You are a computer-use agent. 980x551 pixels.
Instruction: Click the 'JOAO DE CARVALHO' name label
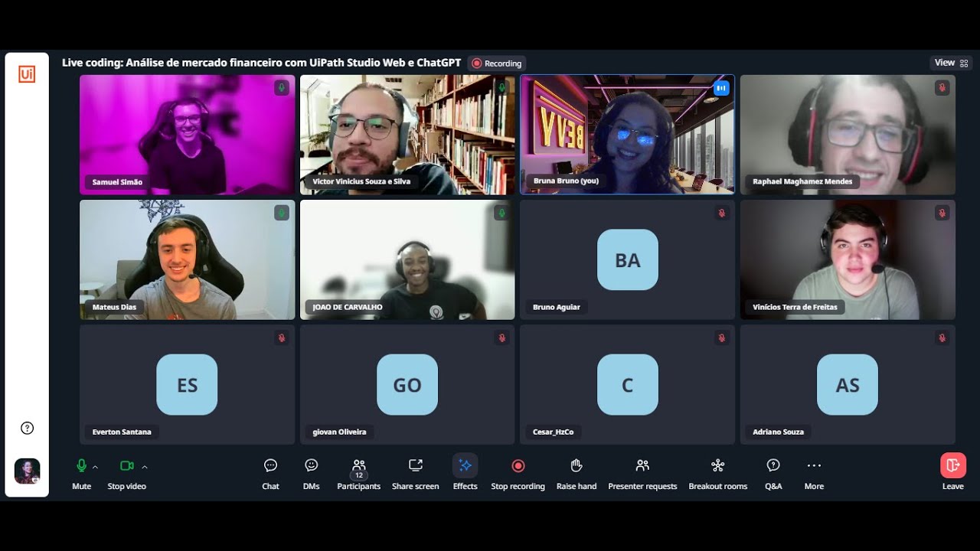coord(348,307)
